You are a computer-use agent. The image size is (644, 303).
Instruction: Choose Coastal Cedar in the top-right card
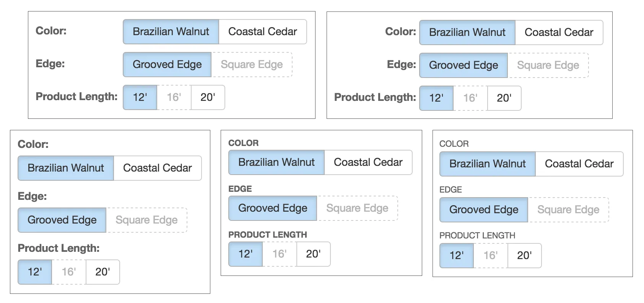click(x=559, y=32)
